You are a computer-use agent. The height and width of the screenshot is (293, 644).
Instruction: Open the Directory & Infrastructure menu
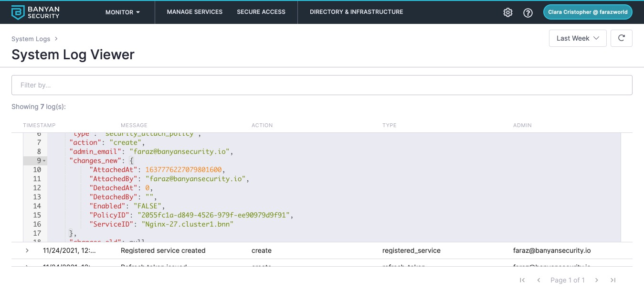click(x=357, y=12)
